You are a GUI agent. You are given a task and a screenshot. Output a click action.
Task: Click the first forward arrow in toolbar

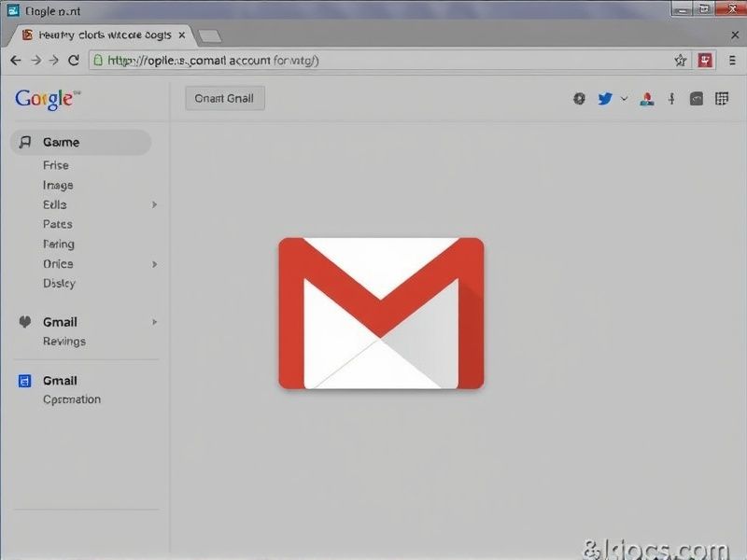click(35, 61)
